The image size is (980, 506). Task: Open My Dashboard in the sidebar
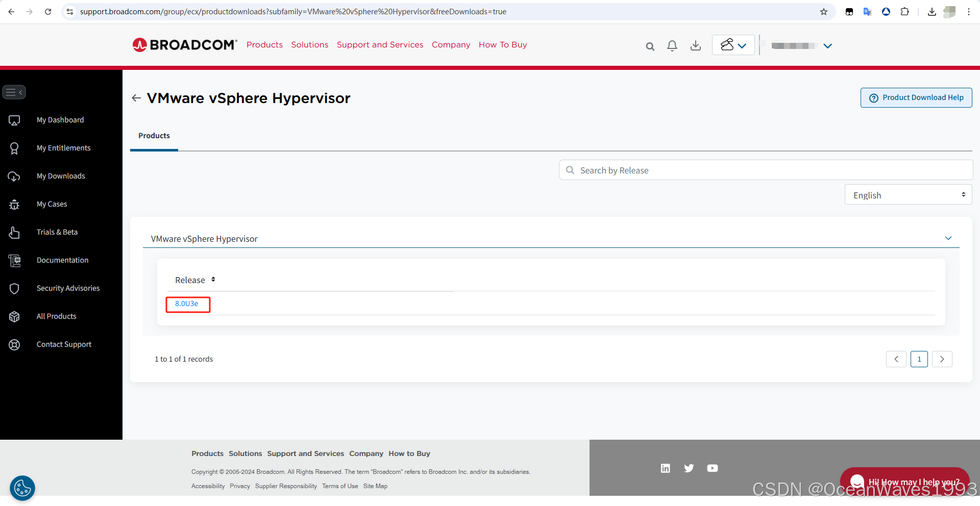coord(60,120)
